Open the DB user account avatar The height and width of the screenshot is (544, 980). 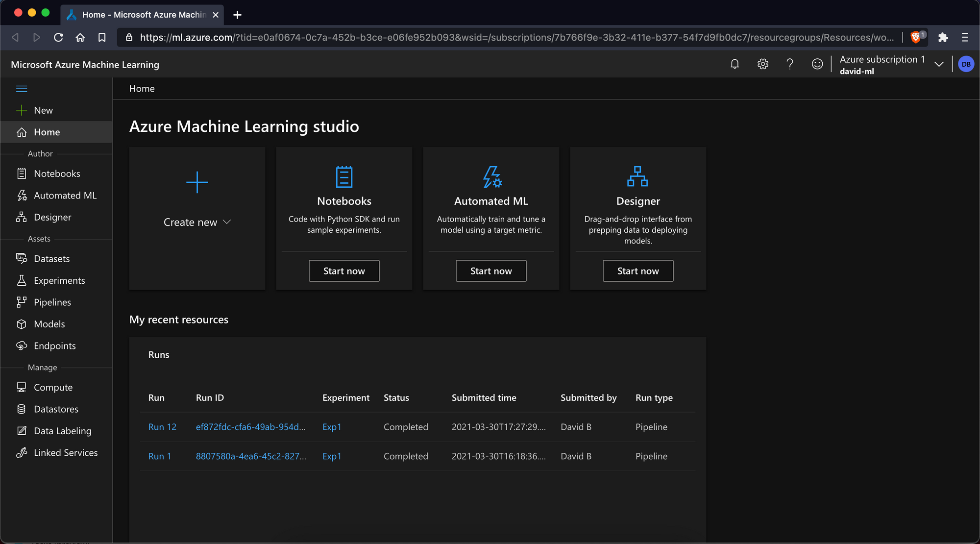[966, 64]
